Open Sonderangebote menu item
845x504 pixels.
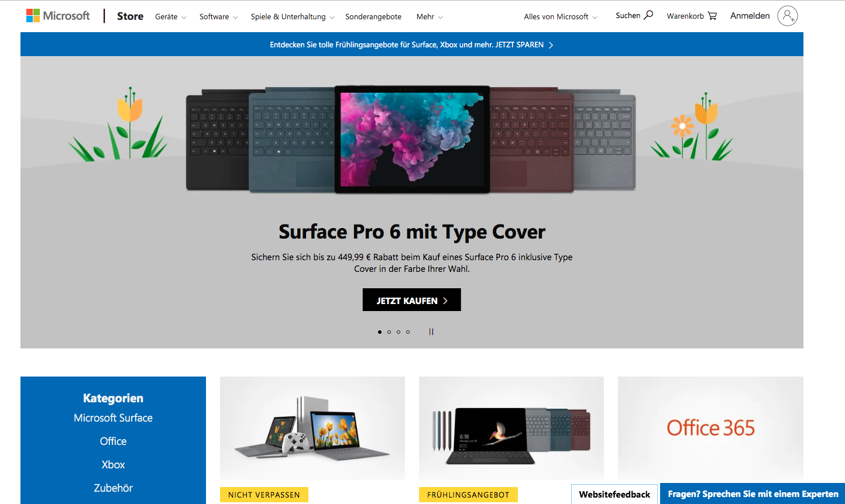[373, 17]
